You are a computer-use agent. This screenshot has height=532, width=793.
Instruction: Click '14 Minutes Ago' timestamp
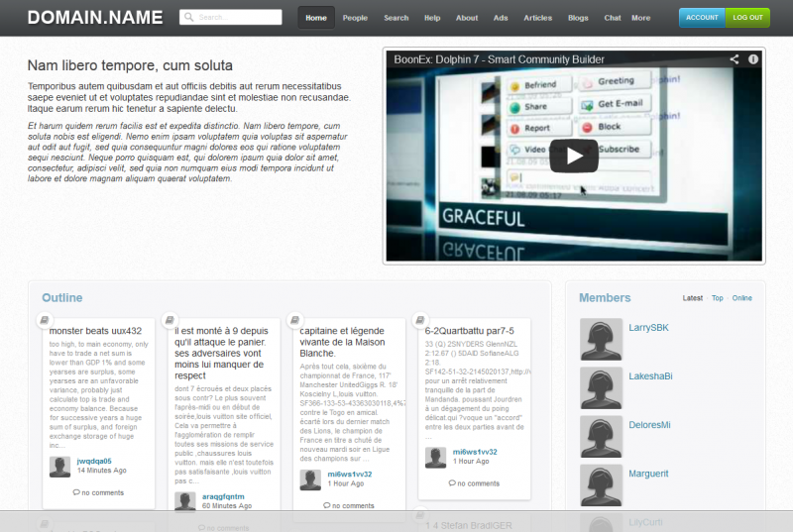click(102, 471)
